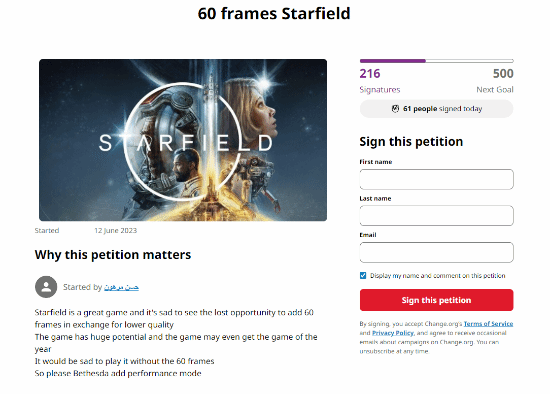Click the red Sign this petition button
Image resolution: width=550 pixels, height=394 pixels.
tap(436, 300)
